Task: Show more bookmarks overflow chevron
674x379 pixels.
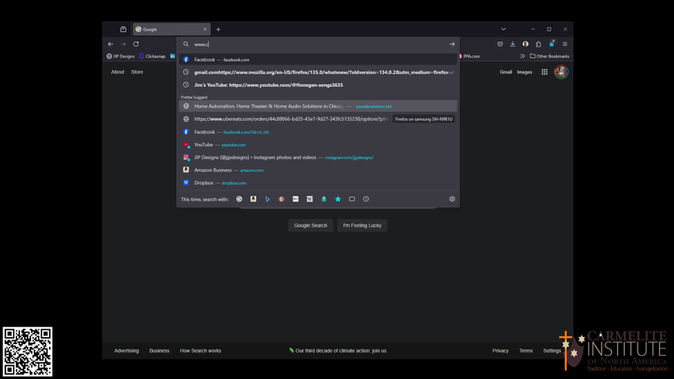Action: [522, 56]
